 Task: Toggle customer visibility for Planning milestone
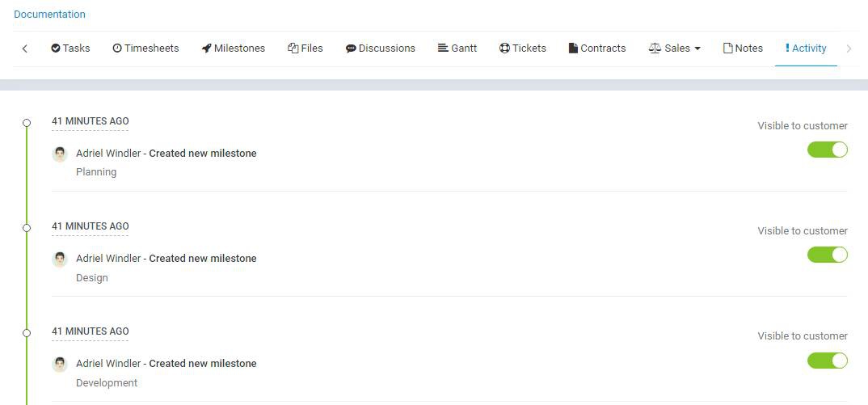click(x=827, y=150)
